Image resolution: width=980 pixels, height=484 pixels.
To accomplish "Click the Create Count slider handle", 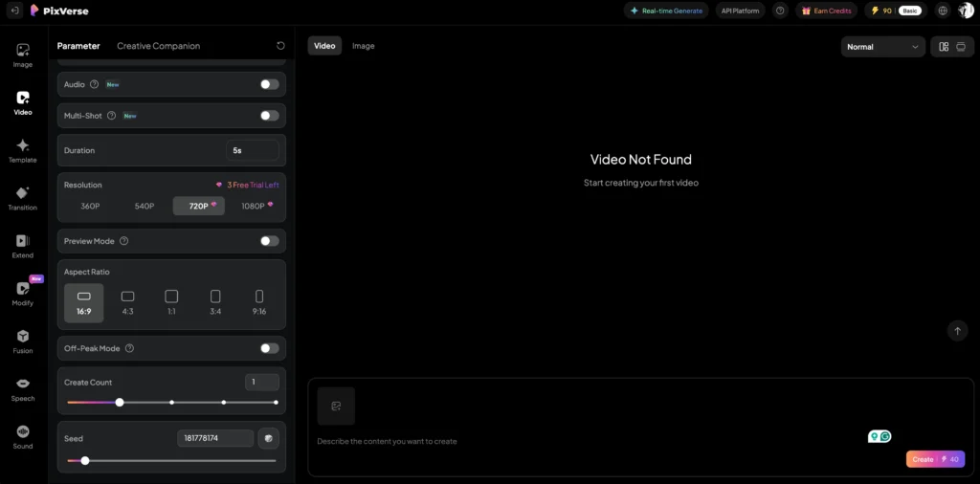I will tap(120, 402).
